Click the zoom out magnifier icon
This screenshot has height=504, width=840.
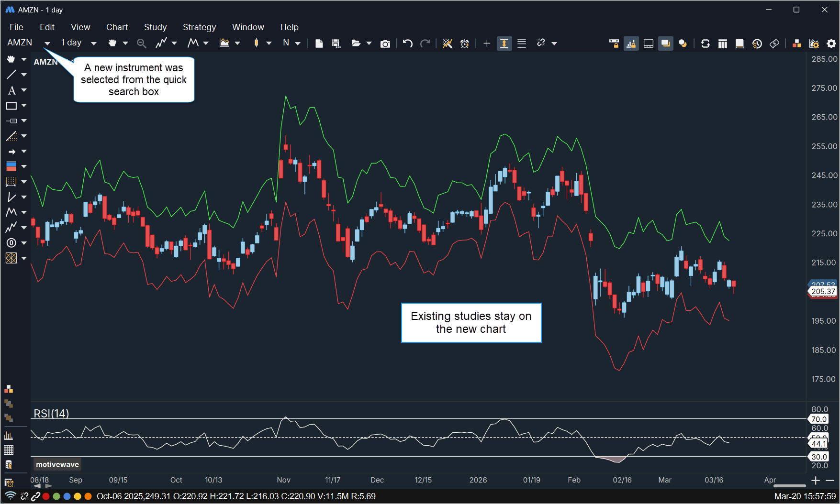(x=141, y=44)
